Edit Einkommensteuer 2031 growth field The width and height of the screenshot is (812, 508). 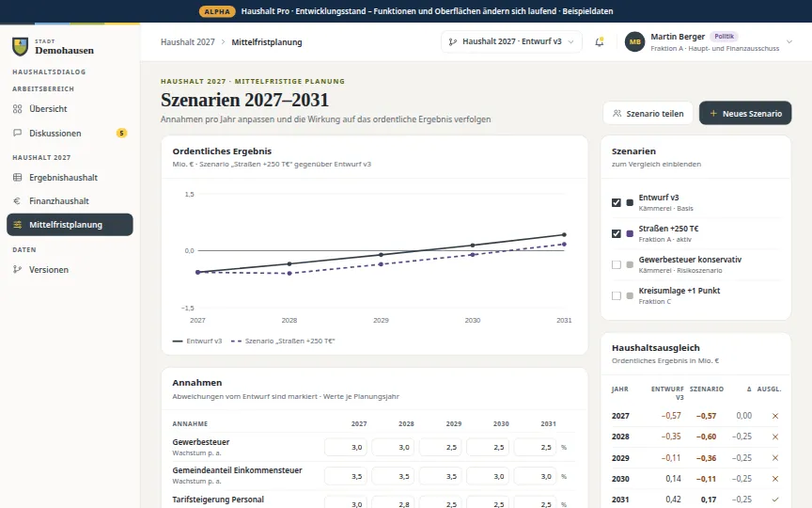(x=535, y=476)
